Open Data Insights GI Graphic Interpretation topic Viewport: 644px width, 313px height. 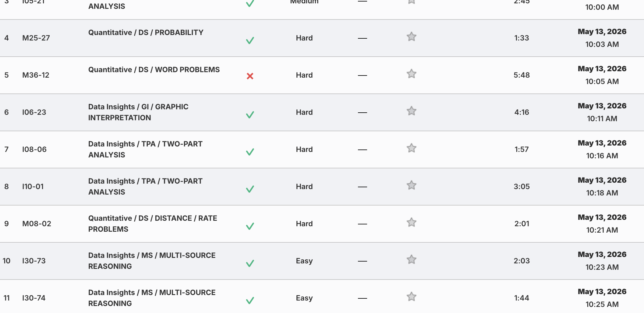[138, 112]
